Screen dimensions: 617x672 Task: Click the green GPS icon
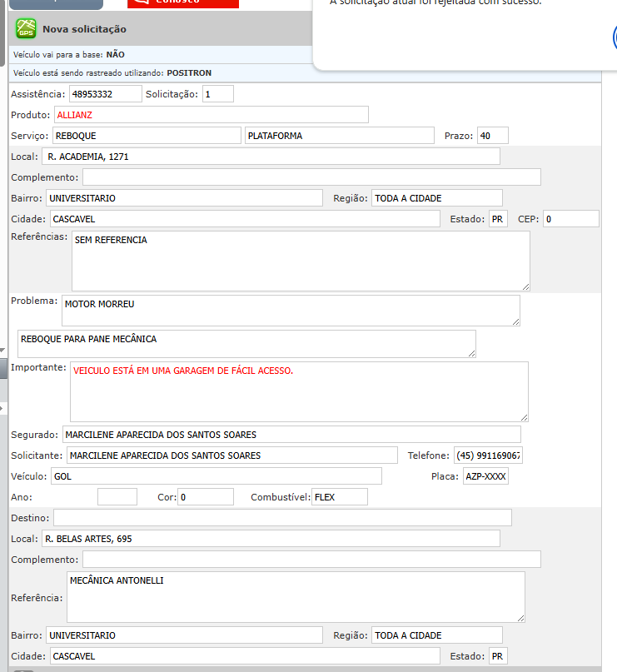pyautogui.click(x=27, y=29)
